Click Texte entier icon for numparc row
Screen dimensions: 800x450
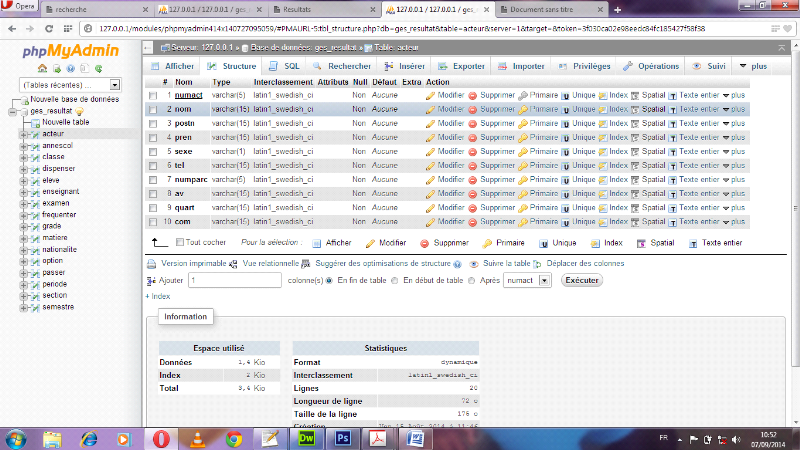672,180
